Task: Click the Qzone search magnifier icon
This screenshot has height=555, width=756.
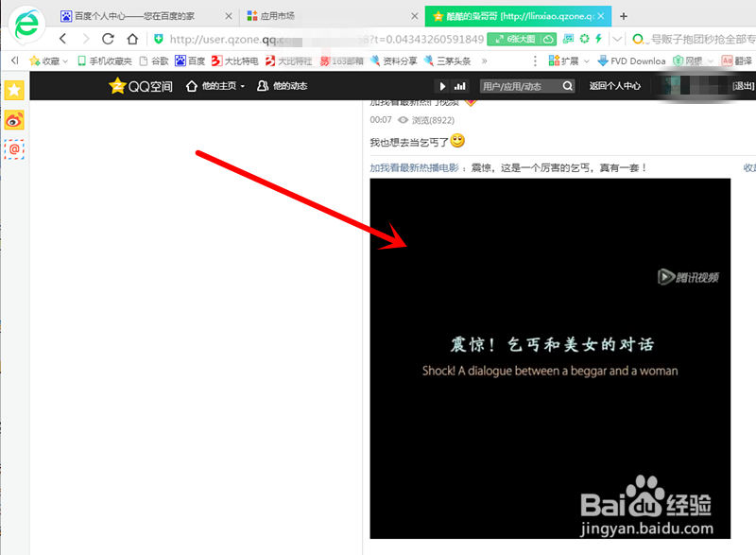Action: click(568, 86)
